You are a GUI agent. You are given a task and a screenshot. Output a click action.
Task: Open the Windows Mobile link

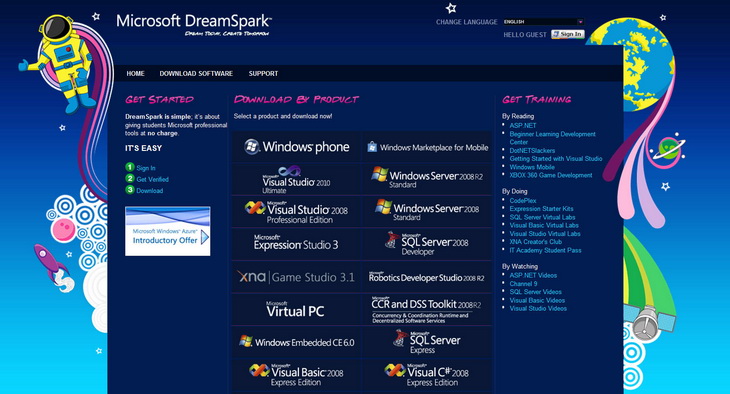coord(532,167)
